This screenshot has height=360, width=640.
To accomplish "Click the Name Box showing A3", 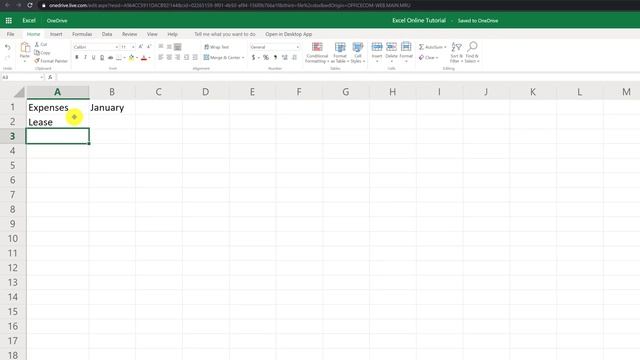I will point(22,77).
